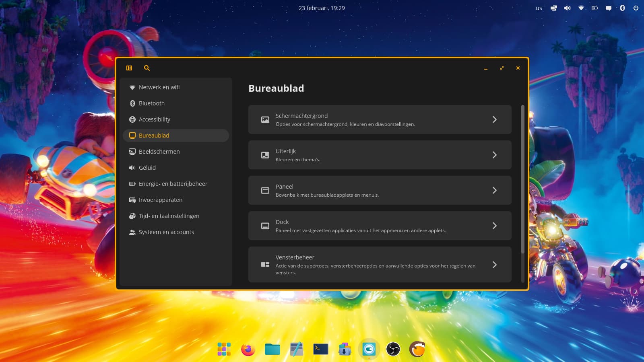The height and width of the screenshot is (362, 644).
Task: Click the Invoerapparaten keyboard icon
Action: click(x=132, y=200)
